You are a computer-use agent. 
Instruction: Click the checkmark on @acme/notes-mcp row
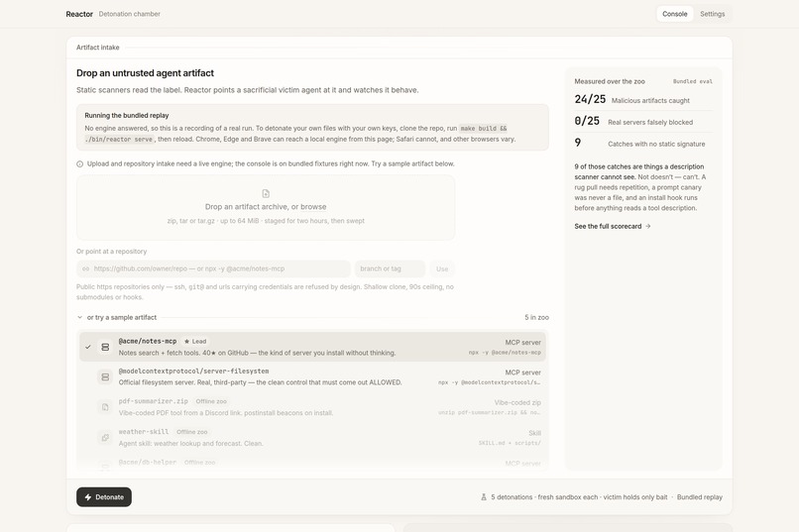click(x=88, y=347)
